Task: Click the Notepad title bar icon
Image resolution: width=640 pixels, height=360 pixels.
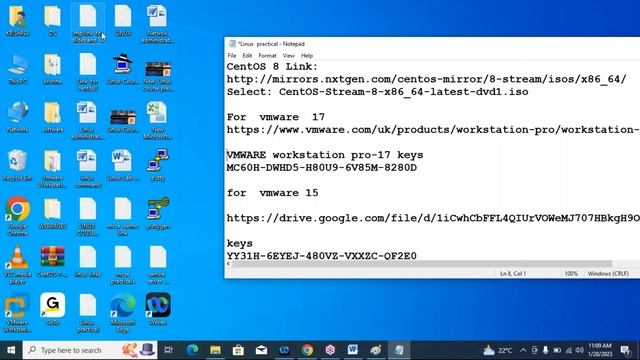Action: (232, 44)
